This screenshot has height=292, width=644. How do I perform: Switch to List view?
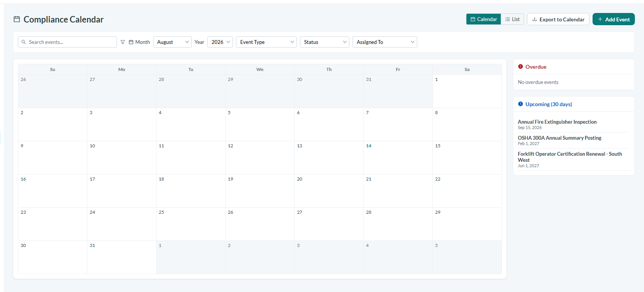coord(512,19)
